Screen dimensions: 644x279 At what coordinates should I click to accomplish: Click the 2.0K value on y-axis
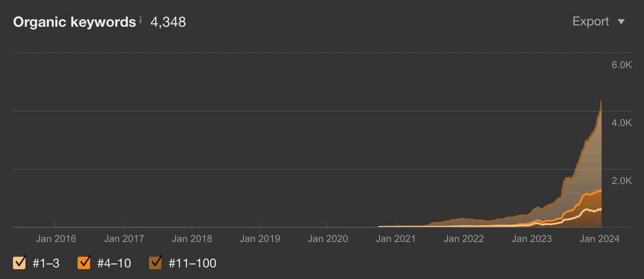[621, 181]
